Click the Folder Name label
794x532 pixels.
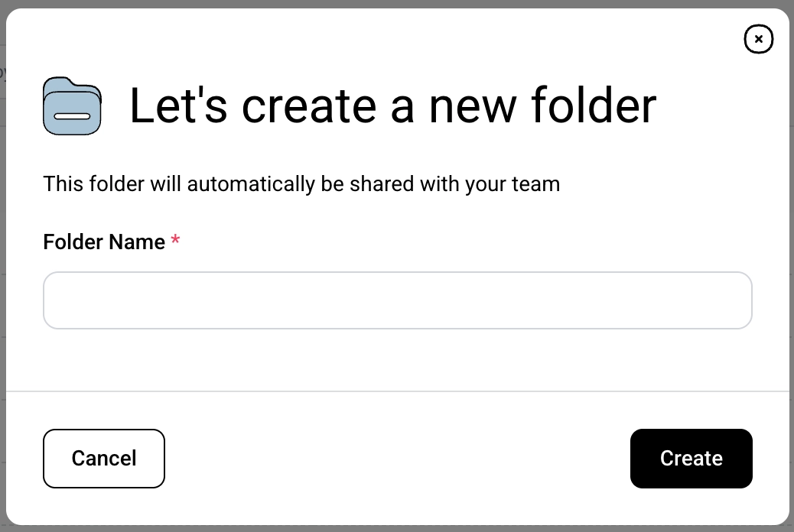104,242
